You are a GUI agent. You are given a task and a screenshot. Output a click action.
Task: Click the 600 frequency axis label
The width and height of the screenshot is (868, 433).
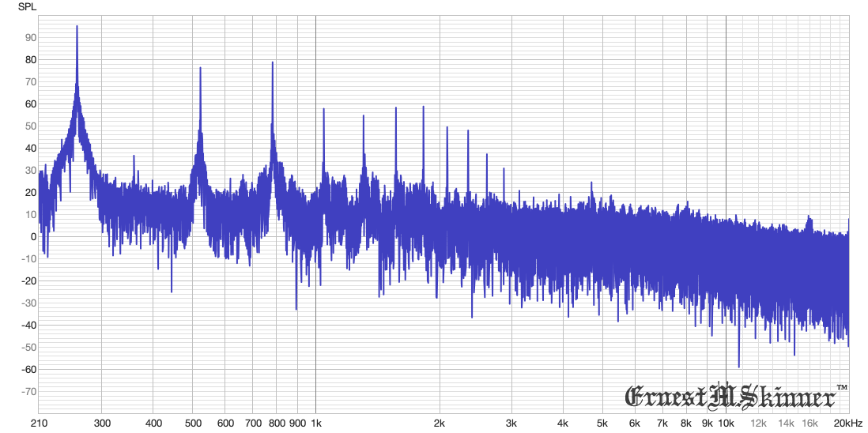point(225,423)
